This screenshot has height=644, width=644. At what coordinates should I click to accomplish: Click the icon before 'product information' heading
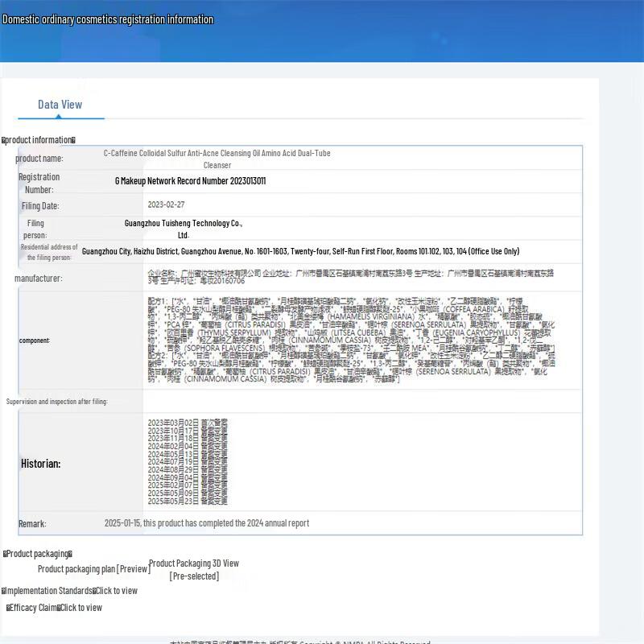pos(4,140)
